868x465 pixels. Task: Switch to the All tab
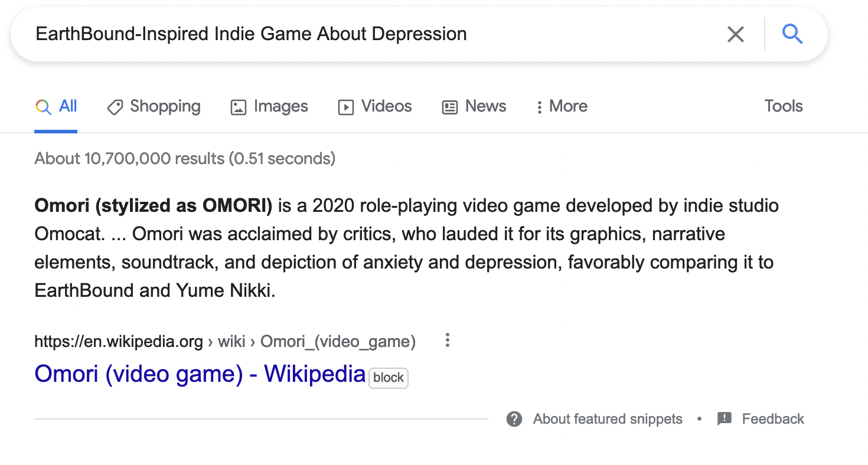[68, 106]
